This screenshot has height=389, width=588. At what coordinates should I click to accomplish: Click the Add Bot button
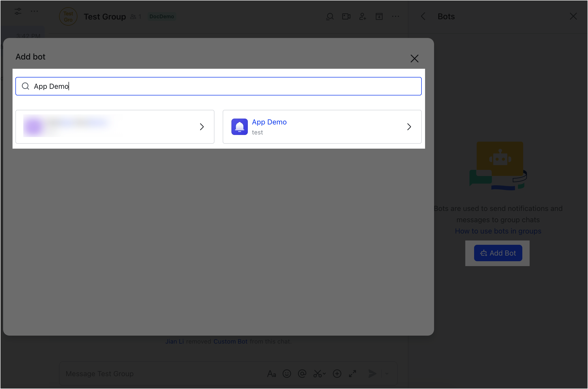(x=498, y=253)
